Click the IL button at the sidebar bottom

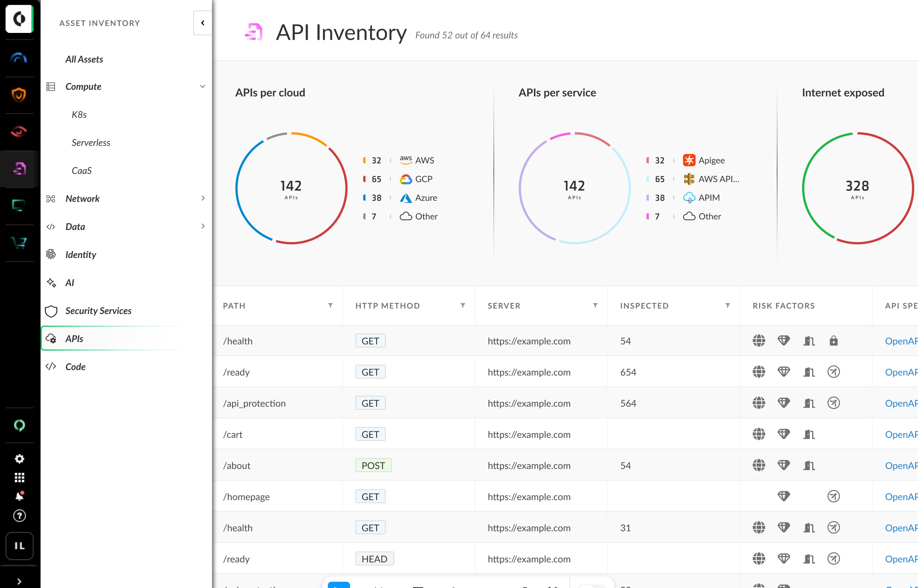(19, 546)
